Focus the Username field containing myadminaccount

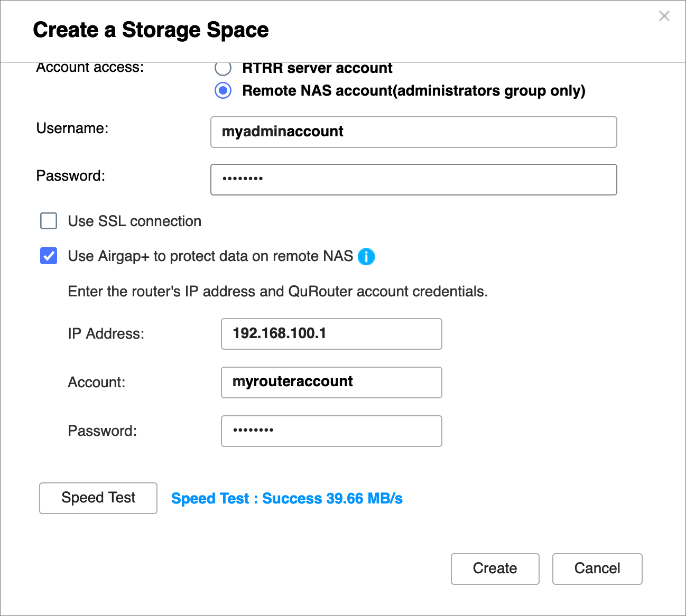pos(413,132)
